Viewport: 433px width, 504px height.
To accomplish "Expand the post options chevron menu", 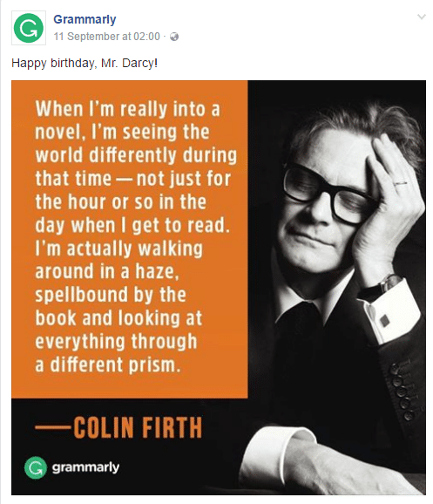I will point(422,17).
